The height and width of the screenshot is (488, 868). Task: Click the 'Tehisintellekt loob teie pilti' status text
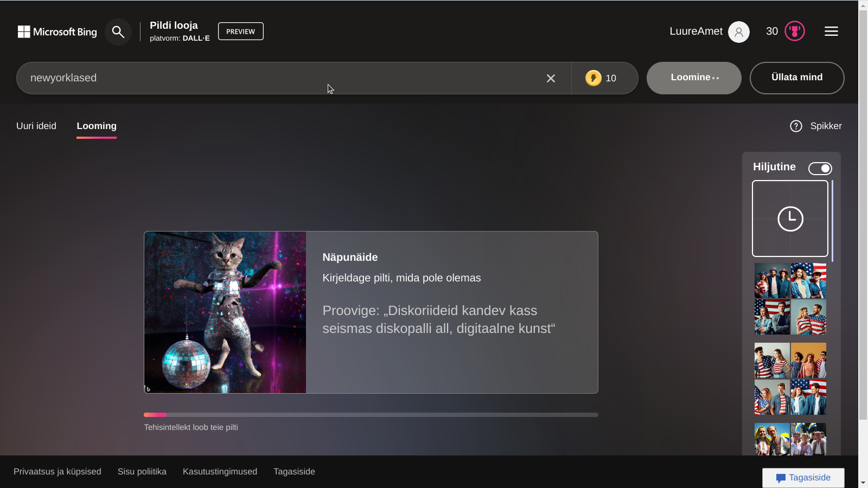[191, 427]
